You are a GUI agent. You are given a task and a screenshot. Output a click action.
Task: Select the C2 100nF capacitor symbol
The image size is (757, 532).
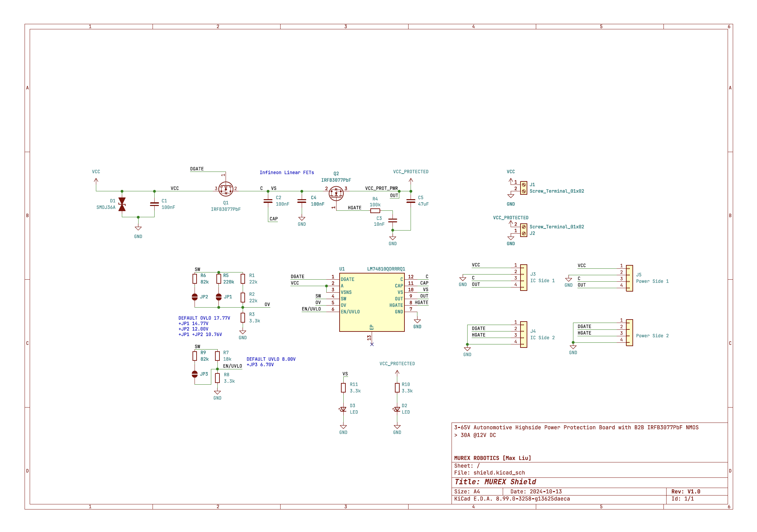pos(268,201)
